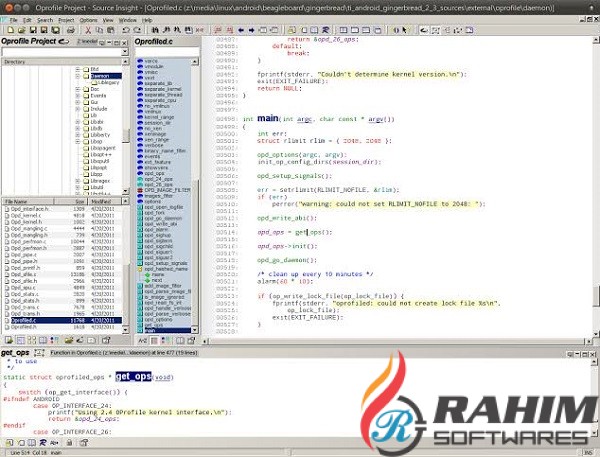The width and height of the screenshot is (600, 457).
Task: Click the code editor horizontal scrollbar
Action: [398, 341]
